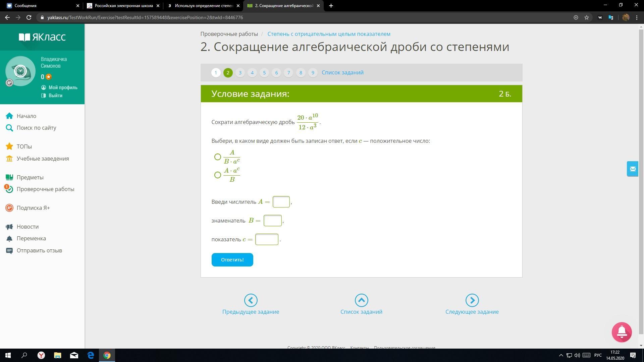Click the Начало home icon
This screenshot has width=644, height=362.
(9, 116)
